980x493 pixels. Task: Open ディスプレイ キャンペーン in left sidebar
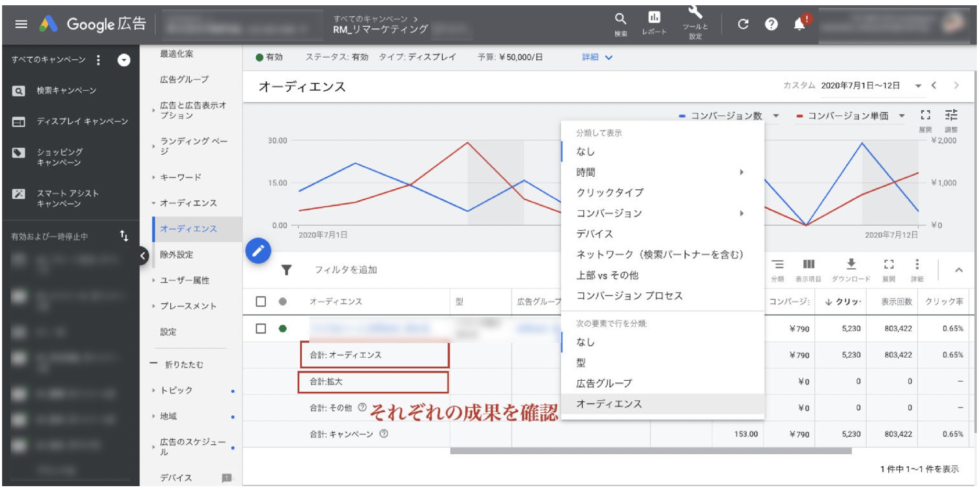[x=82, y=122]
